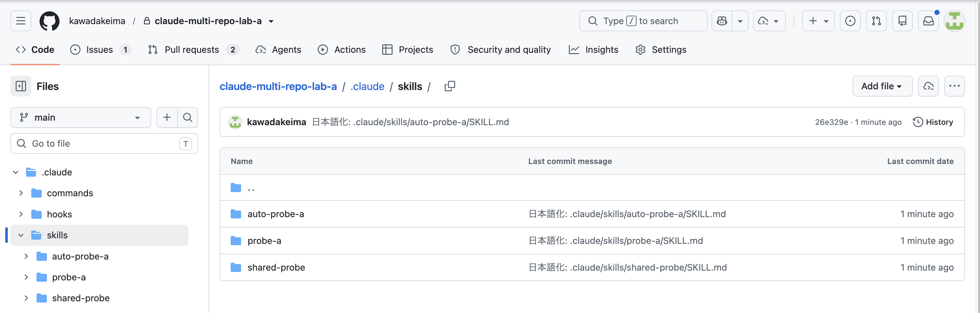This screenshot has width=980, height=313.
Task: Expand probe-a in the file tree
Action: [x=26, y=277]
